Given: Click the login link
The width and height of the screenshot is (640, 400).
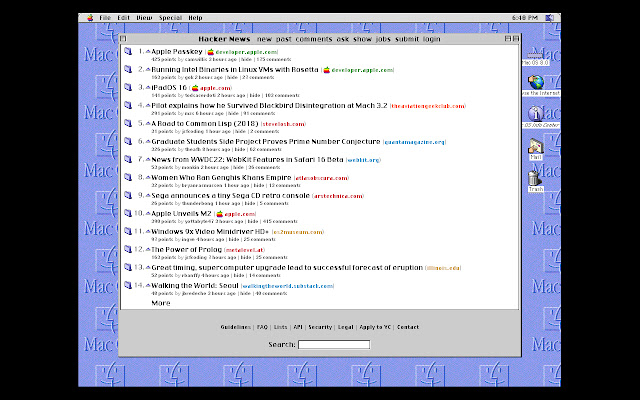Looking at the screenshot, I should 431,39.
